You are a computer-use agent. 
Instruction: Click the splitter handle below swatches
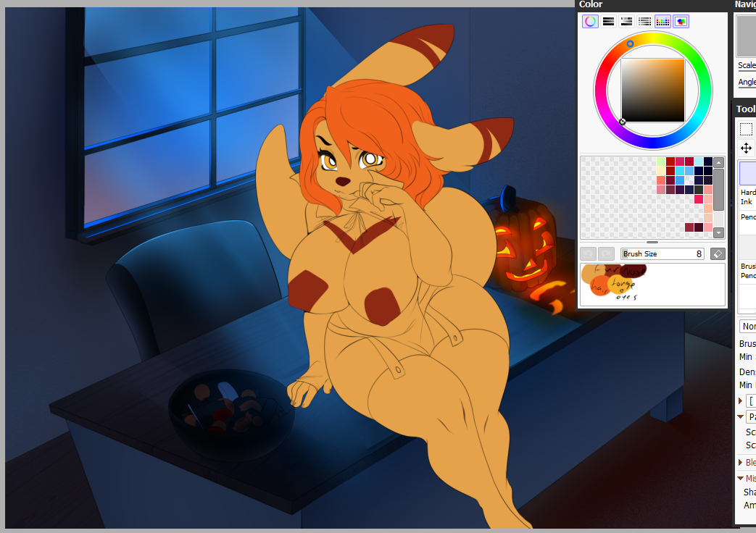[652, 242]
